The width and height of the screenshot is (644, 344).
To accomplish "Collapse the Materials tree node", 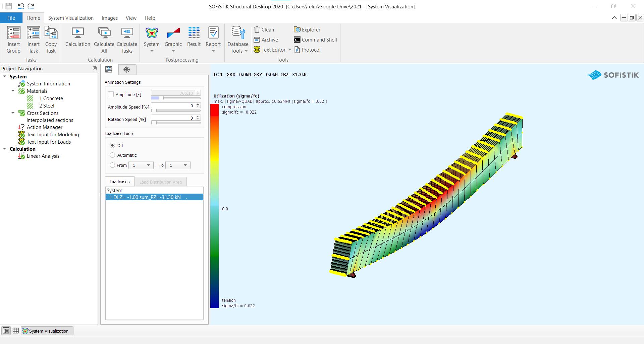I will coord(13,91).
